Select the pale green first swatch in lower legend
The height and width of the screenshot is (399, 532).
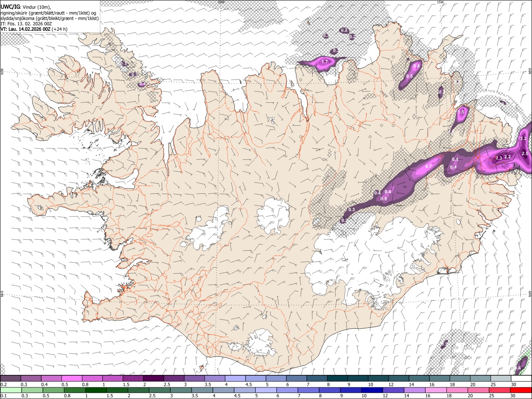(x=11, y=390)
